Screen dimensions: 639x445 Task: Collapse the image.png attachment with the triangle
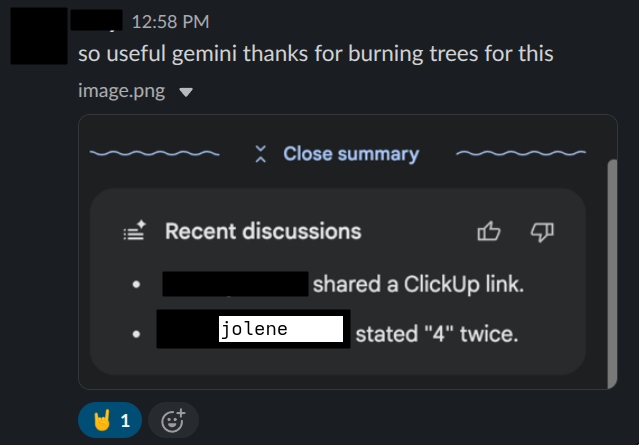185,93
